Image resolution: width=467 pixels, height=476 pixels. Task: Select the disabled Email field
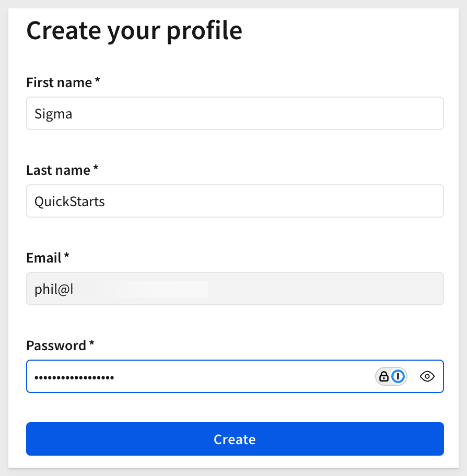[235, 289]
